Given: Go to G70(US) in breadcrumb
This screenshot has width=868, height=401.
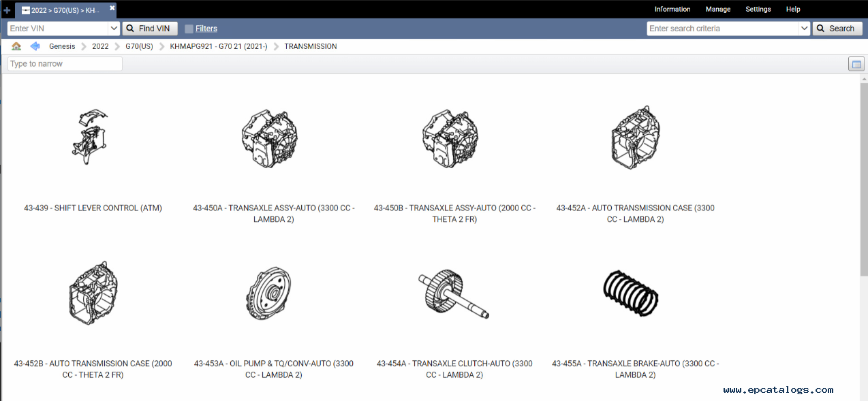Looking at the screenshot, I should coord(139,46).
